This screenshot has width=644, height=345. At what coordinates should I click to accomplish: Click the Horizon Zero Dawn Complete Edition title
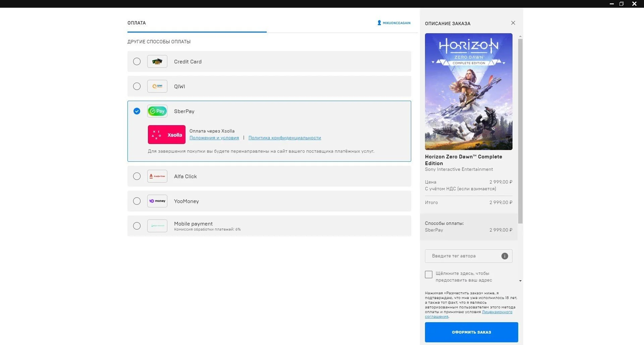(x=464, y=160)
